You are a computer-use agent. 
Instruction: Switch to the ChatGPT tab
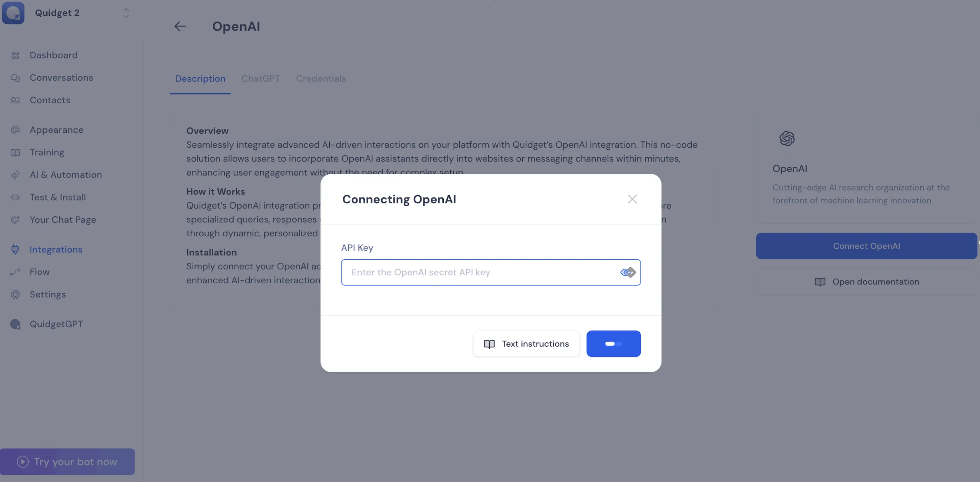pyautogui.click(x=260, y=78)
